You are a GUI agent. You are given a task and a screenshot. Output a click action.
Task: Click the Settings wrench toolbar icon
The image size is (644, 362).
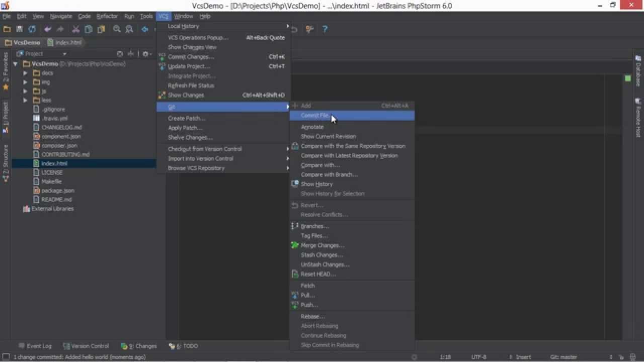click(309, 30)
